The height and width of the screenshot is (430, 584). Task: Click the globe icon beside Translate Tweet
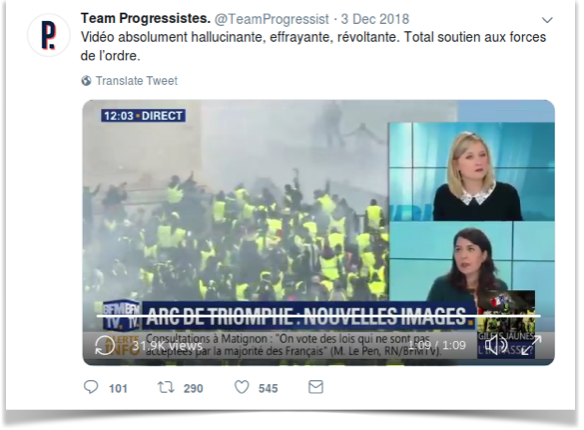pyautogui.click(x=86, y=81)
